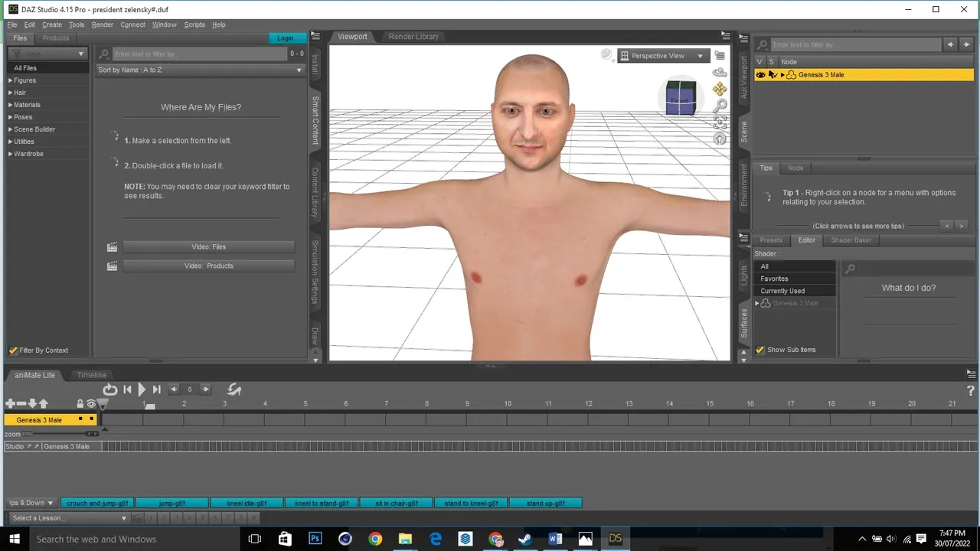Open the Perspective View dropdown
Image resolution: width=980 pixels, height=551 pixels.
[x=663, y=56]
